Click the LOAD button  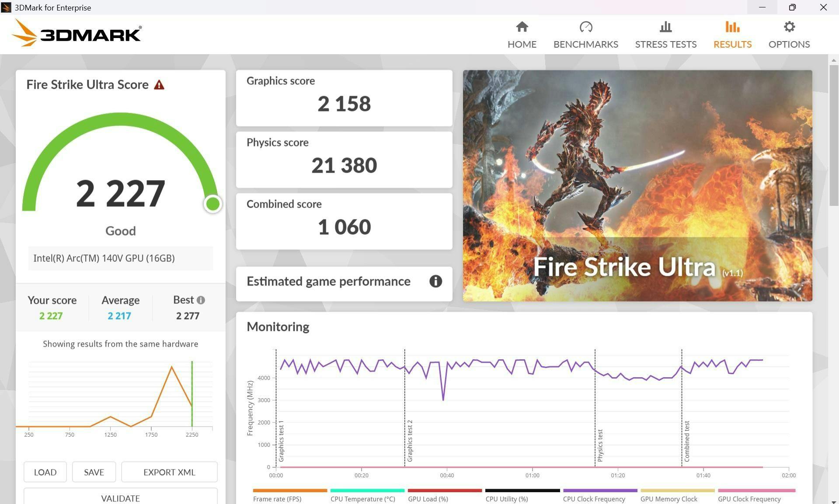click(x=45, y=472)
